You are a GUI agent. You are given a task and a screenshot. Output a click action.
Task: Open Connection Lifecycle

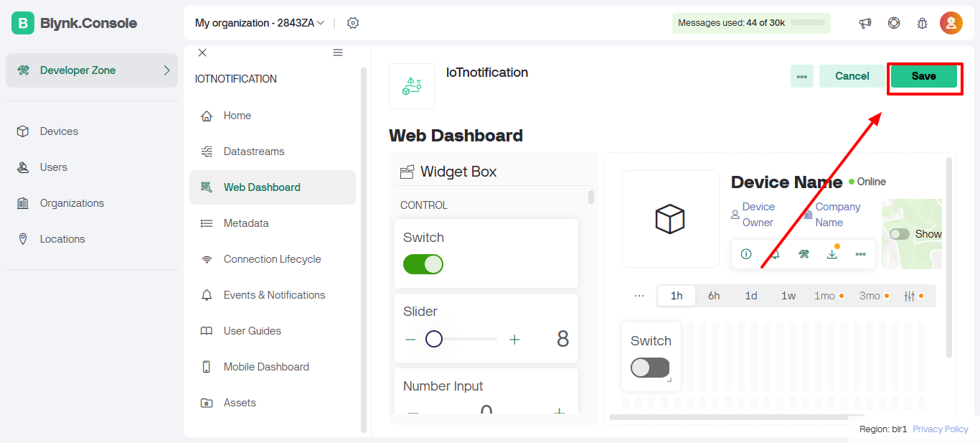tap(273, 259)
